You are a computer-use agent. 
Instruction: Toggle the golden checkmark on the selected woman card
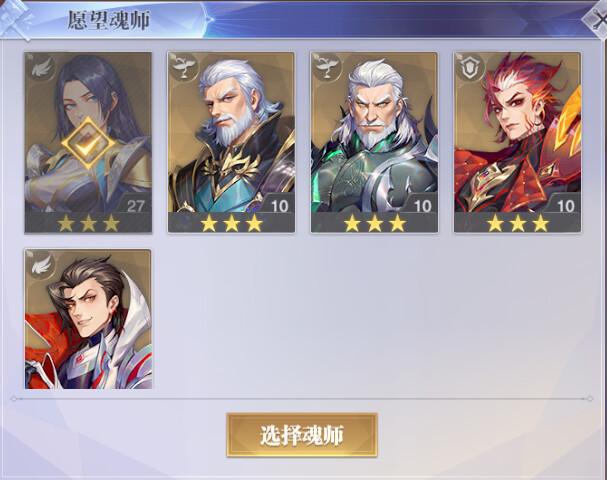(89, 144)
